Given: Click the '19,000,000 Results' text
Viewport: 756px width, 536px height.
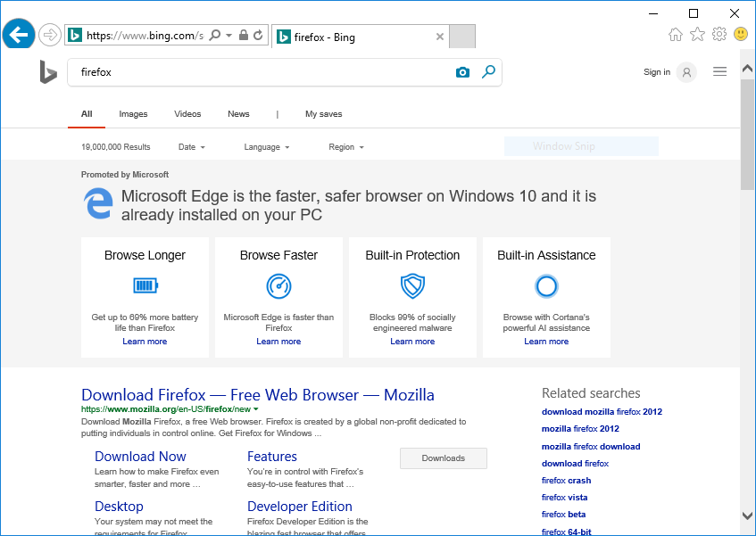Looking at the screenshot, I should (x=116, y=147).
